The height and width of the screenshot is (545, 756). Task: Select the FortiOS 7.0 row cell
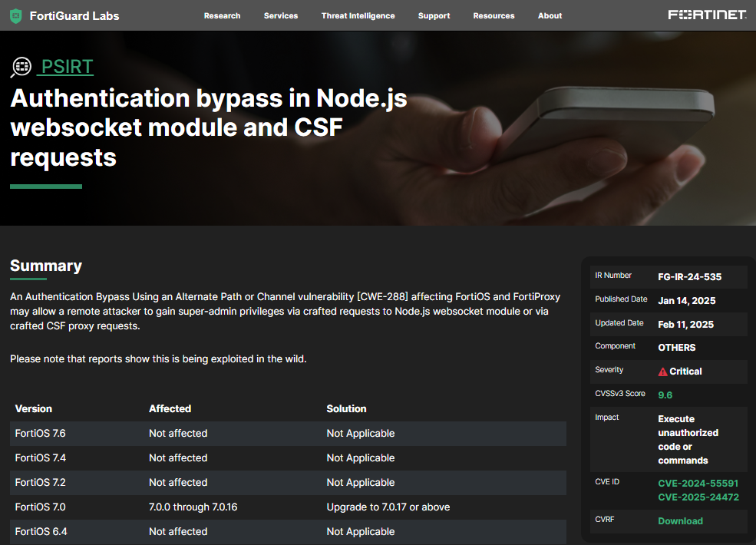pyautogui.click(x=40, y=507)
